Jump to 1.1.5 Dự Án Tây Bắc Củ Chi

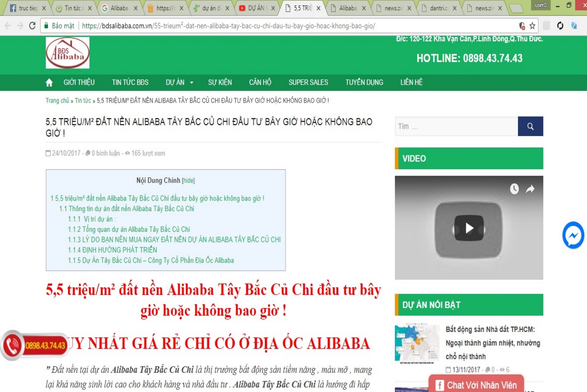[x=151, y=260]
